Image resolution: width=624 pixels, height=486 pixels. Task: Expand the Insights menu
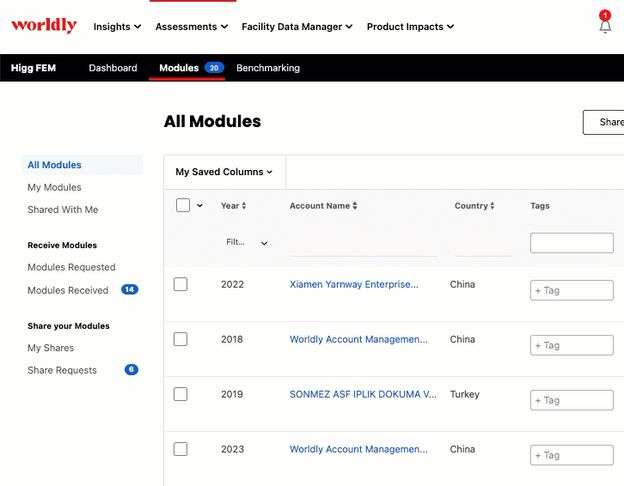click(x=117, y=27)
